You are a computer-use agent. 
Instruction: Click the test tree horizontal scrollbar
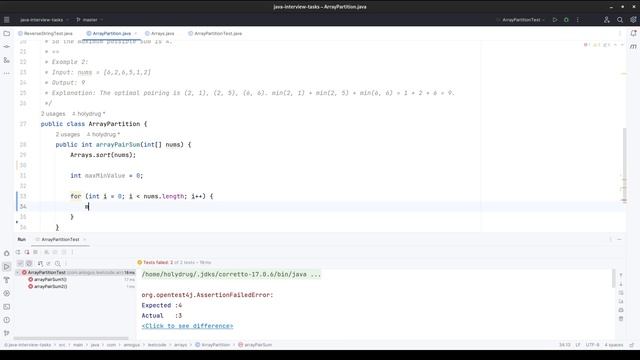point(71,338)
